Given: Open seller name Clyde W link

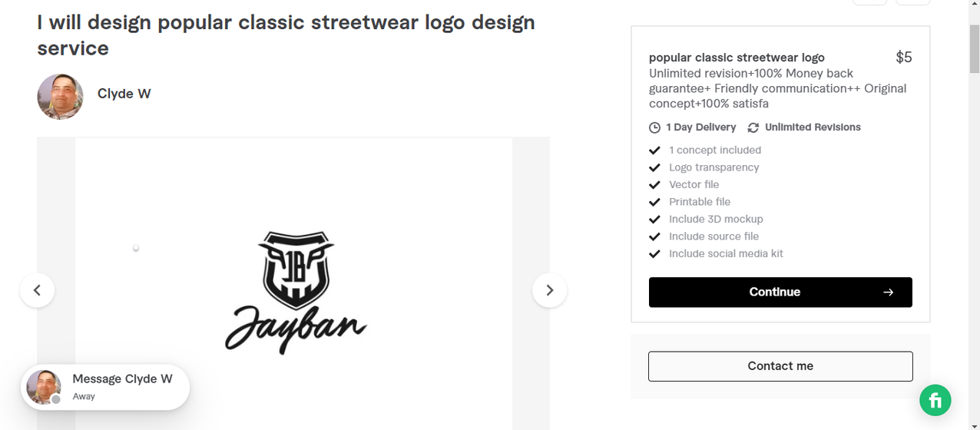Looking at the screenshot, I should [x=124, y=94].
